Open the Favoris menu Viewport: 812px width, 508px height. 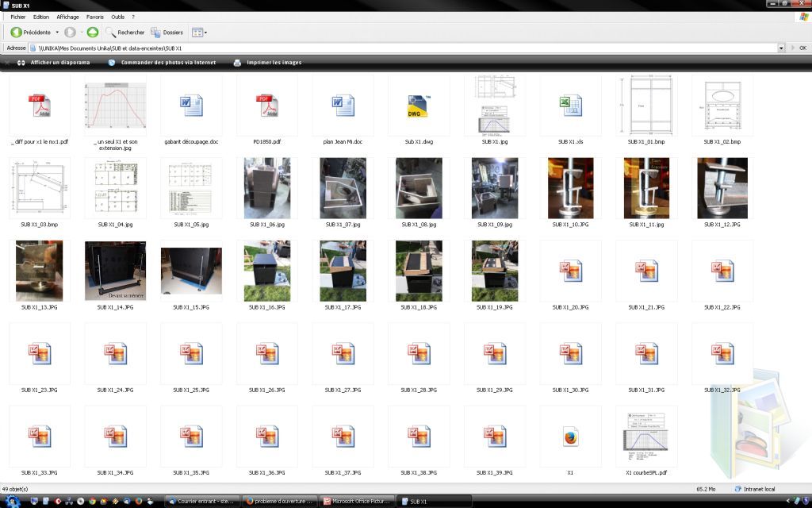click(x=95, y=17)
